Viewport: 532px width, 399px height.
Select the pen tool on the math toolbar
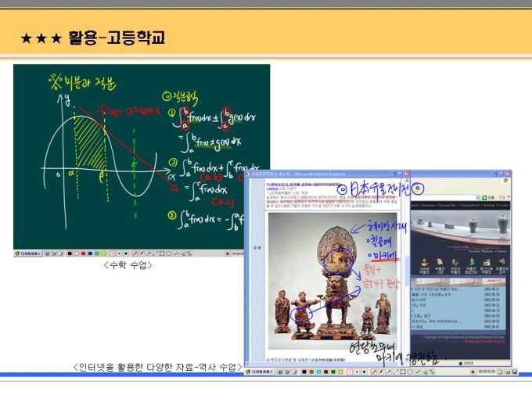[135, 253]
